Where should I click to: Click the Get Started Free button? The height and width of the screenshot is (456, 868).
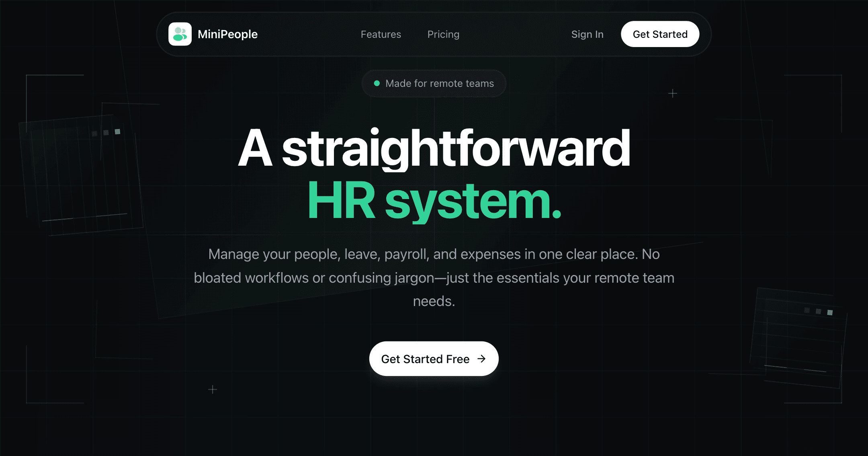coord(434,359)
